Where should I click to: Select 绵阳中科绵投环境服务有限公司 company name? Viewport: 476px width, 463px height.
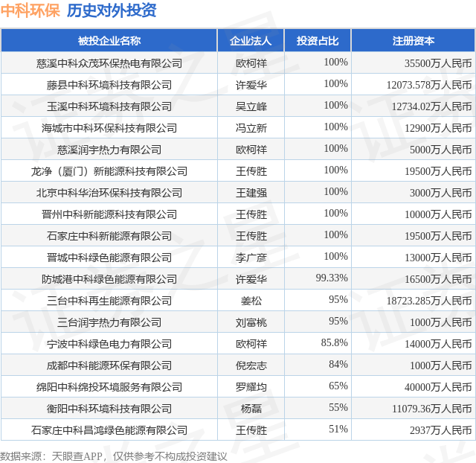tap(109, 387)
